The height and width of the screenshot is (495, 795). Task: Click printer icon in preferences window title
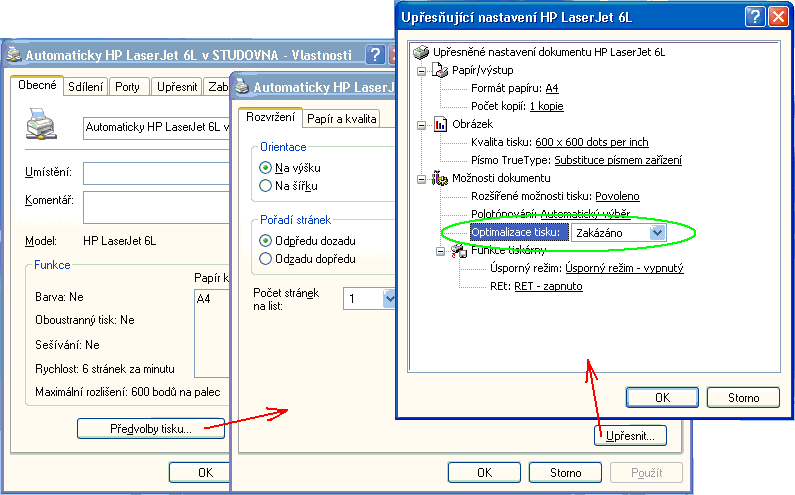(242, 87)
